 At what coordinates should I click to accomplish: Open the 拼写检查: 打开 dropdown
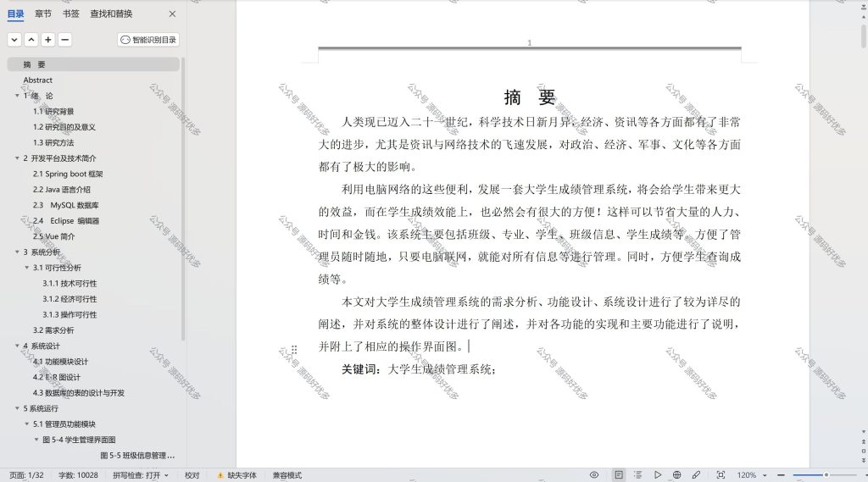pos(141,475)
